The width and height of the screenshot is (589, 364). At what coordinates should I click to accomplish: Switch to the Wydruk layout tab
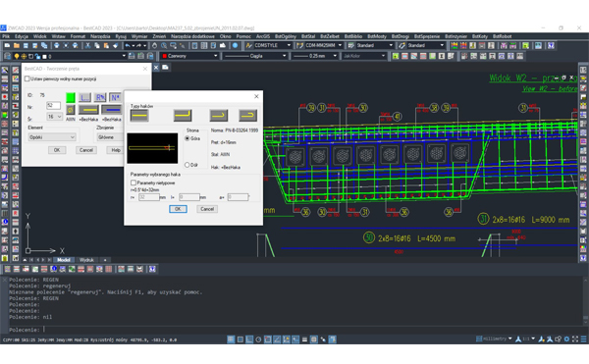(x=86, y=260)
